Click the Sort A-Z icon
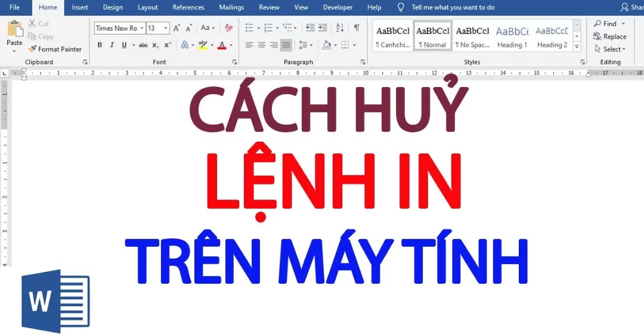This screenshot has height=335, width=644. click(340, 28)
